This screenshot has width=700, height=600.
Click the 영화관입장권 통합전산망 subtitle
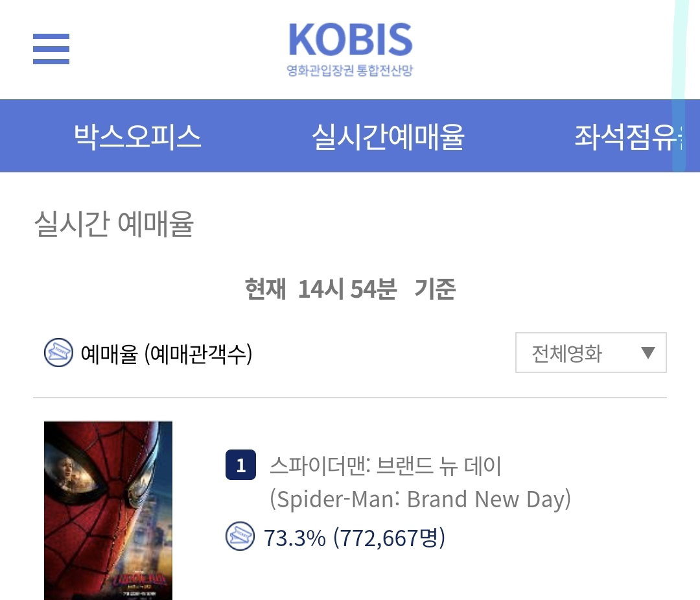350,70
